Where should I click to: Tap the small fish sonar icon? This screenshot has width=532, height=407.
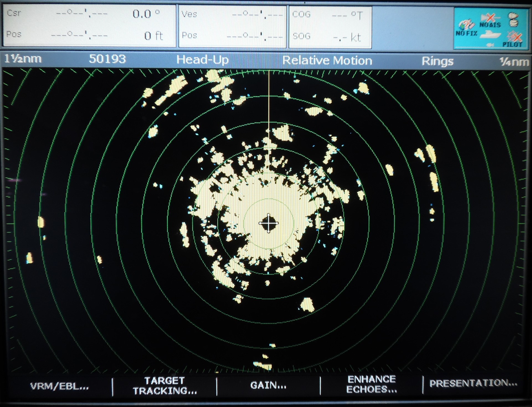(x=490, y=45)
